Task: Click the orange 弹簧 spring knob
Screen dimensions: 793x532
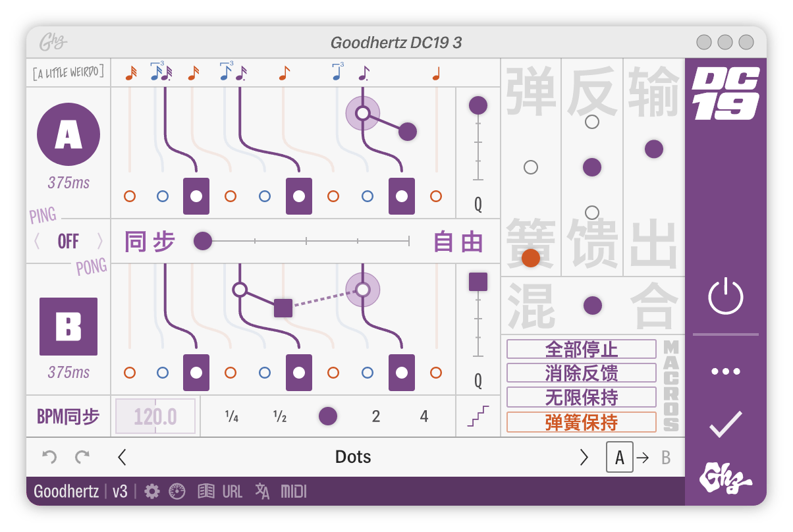Action: tap(531, 258)
